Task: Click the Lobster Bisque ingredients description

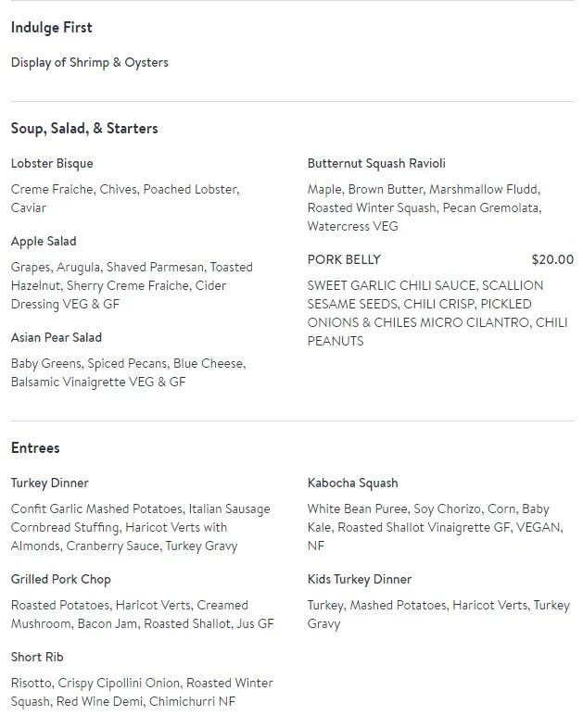Action: pyautogui.click(x=125, y=199)
